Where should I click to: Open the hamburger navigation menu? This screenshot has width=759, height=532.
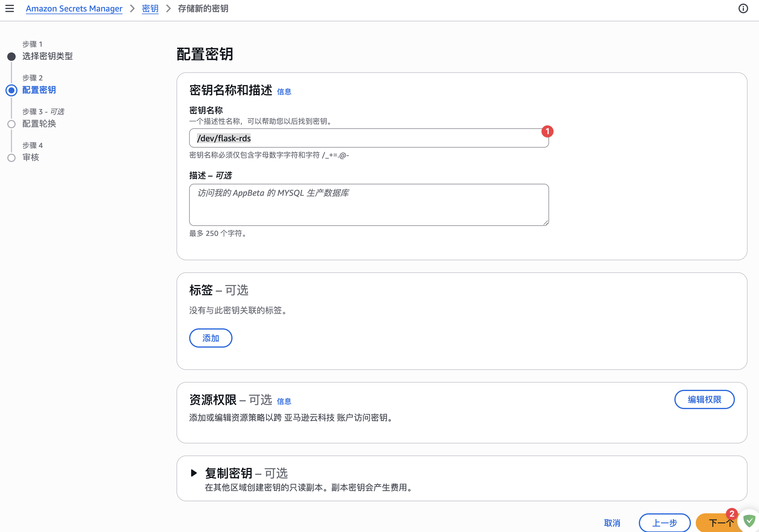pos(10,8)
